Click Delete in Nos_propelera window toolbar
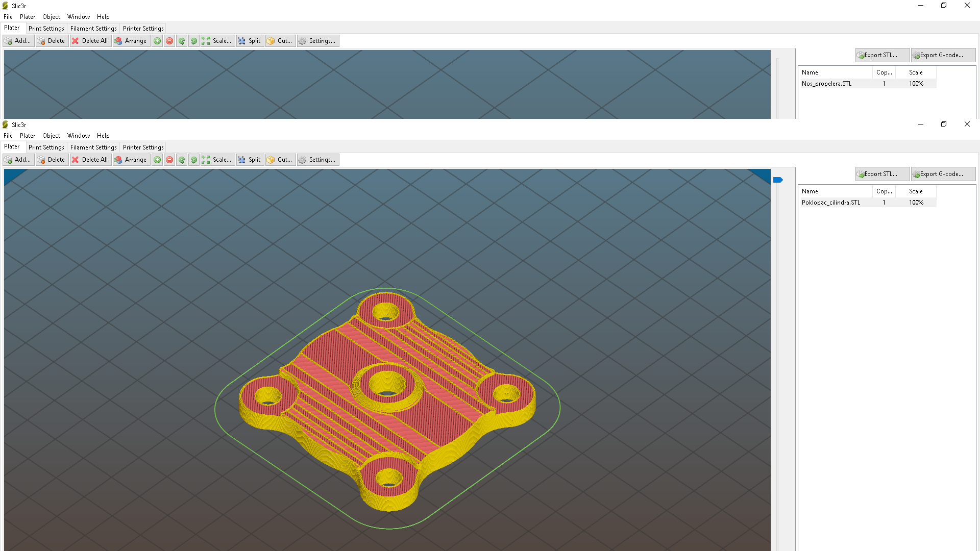 [52, 41]
